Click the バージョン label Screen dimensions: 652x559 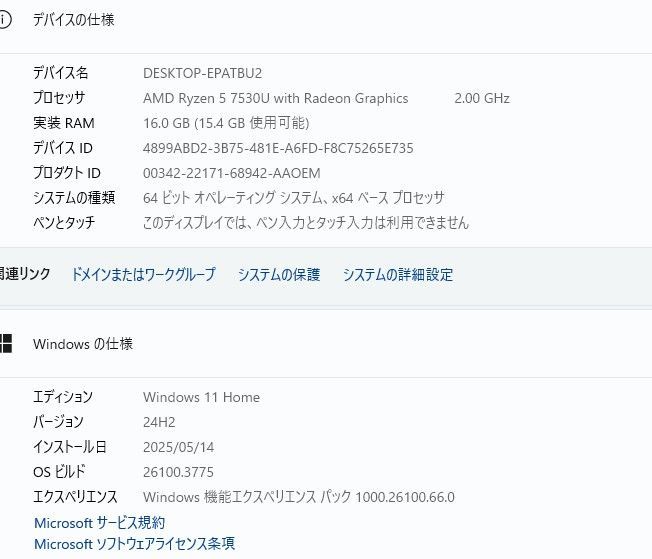click(58, 422)
